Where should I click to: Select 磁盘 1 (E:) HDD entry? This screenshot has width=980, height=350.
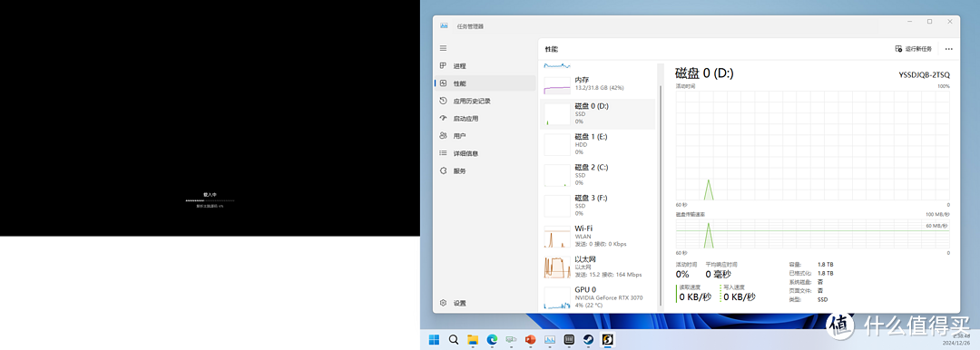coord(597,144)
